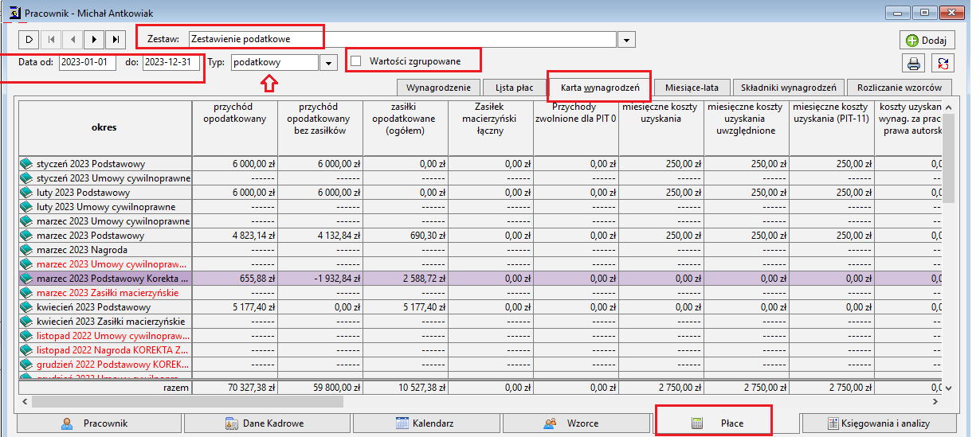Click the okres column header
Image resolution: width=980 pixels, height=437 pixels.
pyautogui.click(x=105, y=127)
